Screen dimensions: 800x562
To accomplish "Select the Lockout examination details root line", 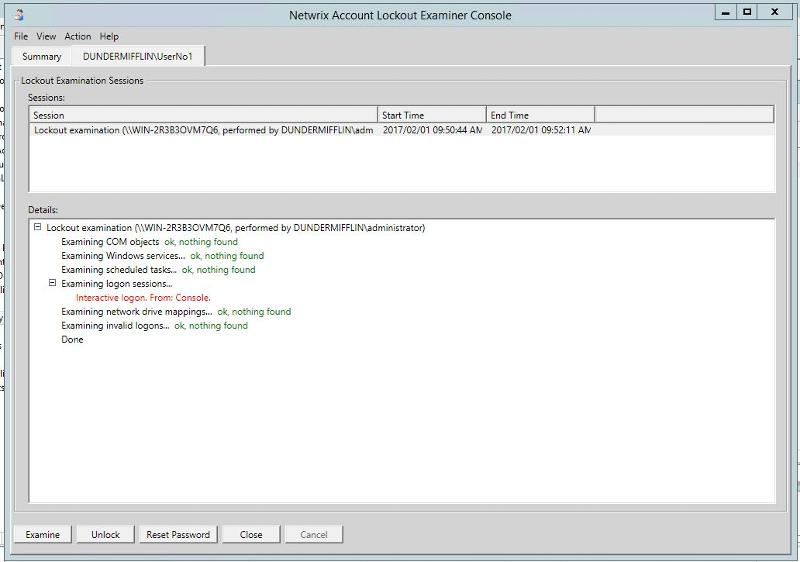I will [x=236, y=228].
